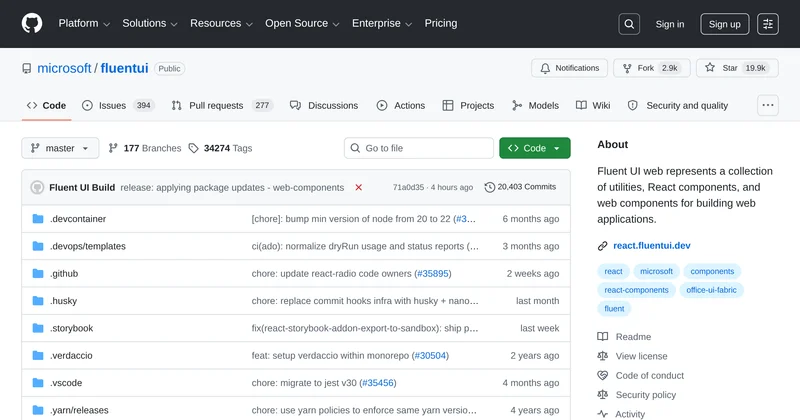Screen dimensions: 800x420
Task: Click the failed build status X icon
Action: tap(358, 187)
